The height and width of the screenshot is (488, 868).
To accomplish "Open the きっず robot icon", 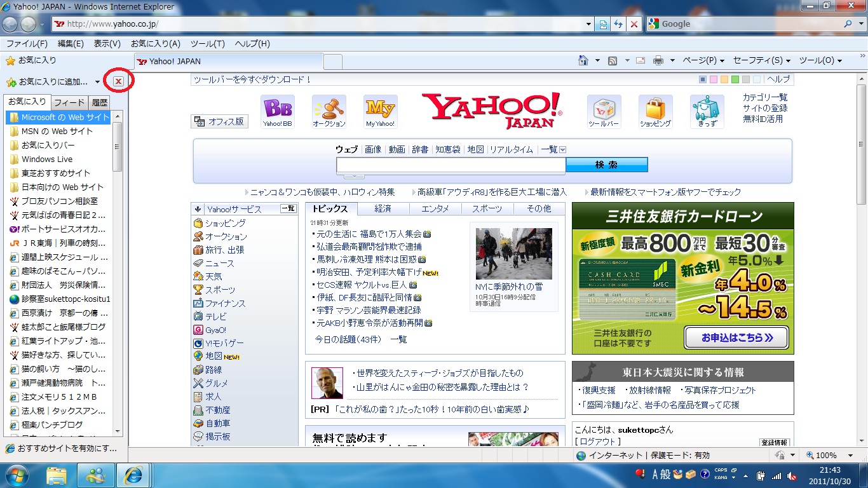I will [707, 112].
